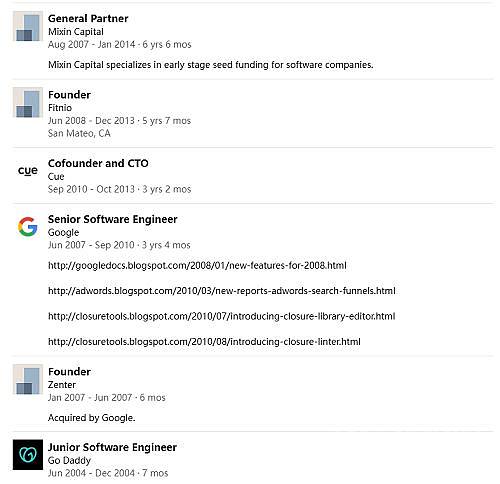The height and width of the screenshot is (484, 500).
Task: Select the Fitnio company name
Action: click(x=60, y=108)
